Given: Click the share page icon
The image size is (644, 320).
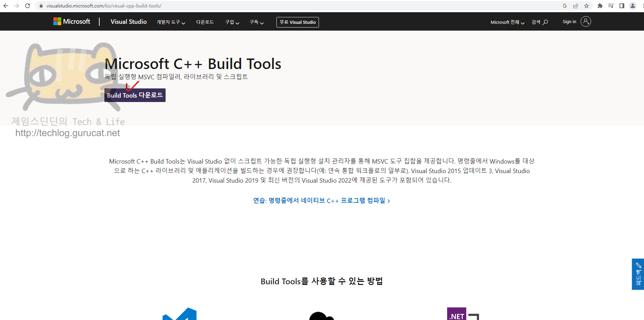Looking at the screenshot, I should [576, 6].
